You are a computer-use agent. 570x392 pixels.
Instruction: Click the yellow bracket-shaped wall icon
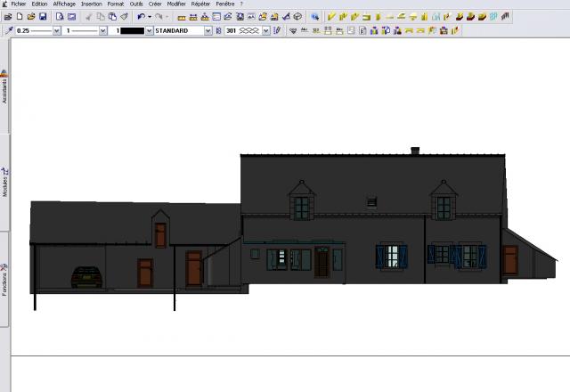[366, 16]
